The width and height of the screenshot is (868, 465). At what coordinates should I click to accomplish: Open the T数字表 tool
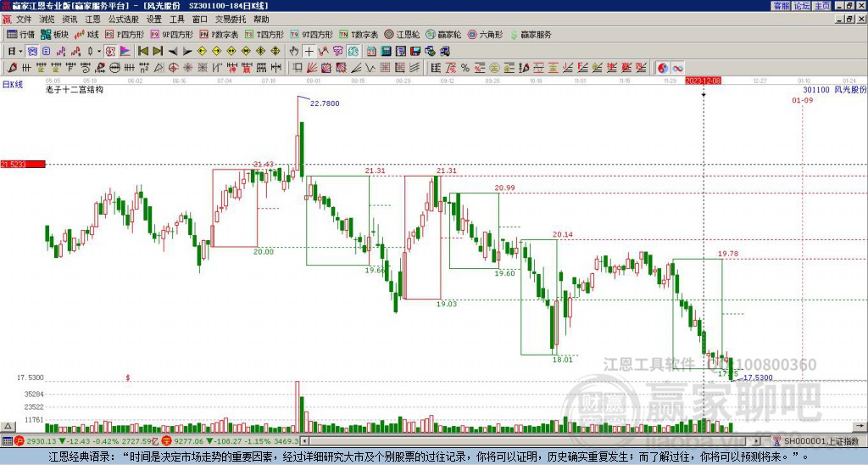359,34
